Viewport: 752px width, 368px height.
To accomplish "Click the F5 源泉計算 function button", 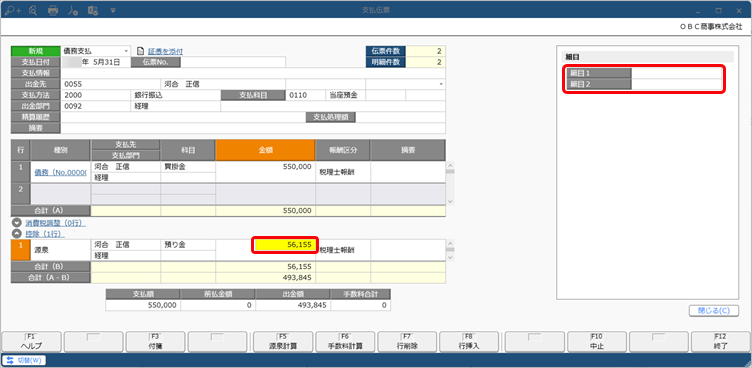I will coord(283,342).
